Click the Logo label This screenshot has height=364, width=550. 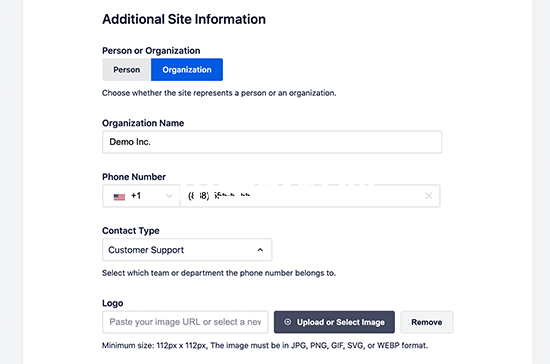pos(113,303)
